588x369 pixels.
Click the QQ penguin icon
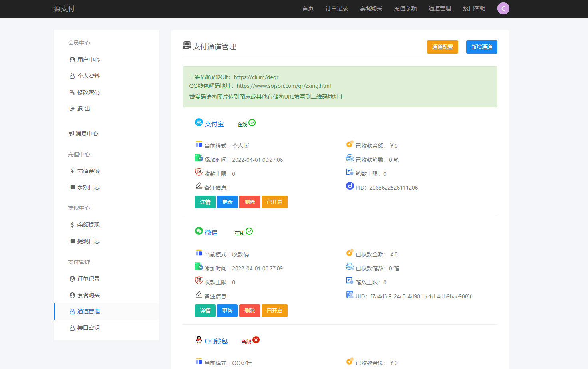[199, 340]
